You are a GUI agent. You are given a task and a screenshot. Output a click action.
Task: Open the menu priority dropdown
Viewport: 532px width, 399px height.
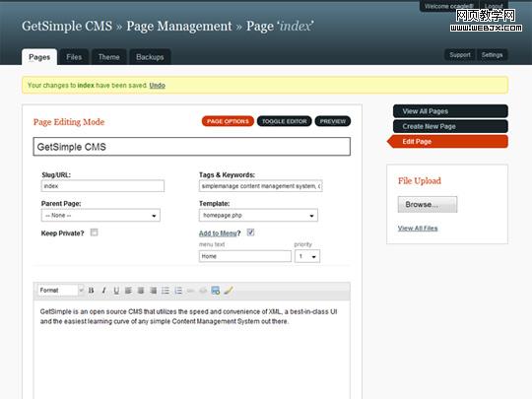coord(307,256)
